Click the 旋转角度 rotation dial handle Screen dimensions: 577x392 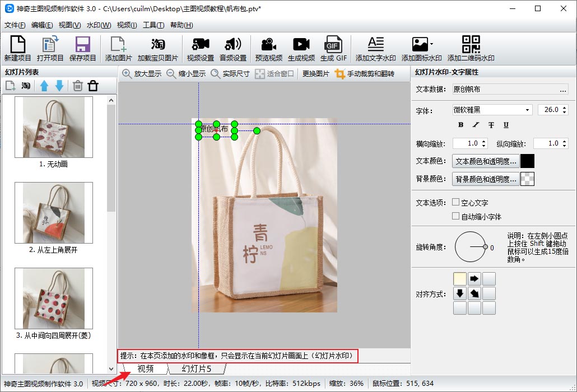(x=485, y=247)
